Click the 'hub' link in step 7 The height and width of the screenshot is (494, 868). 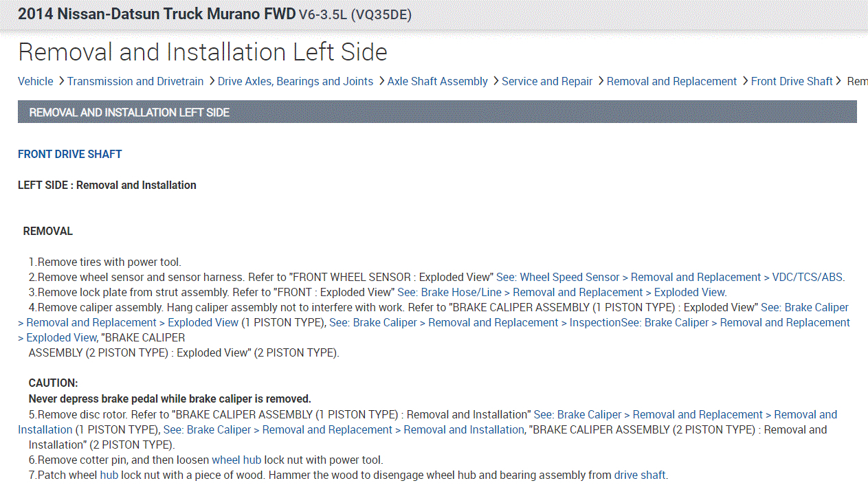click(x=109, y=475)
